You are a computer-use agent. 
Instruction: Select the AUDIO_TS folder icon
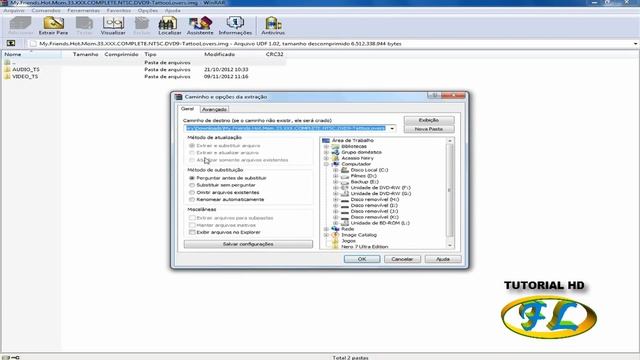7,69
